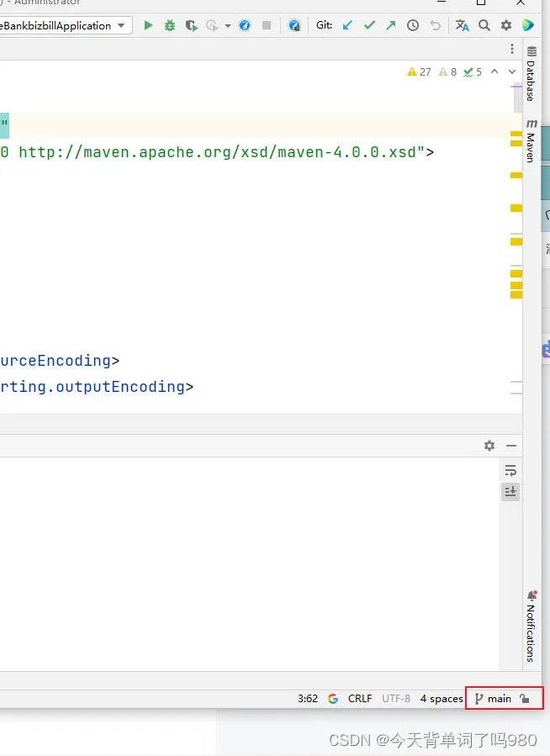
Task: Click cursor position 3:62 in status bar
Action: [x=308, y=698]
